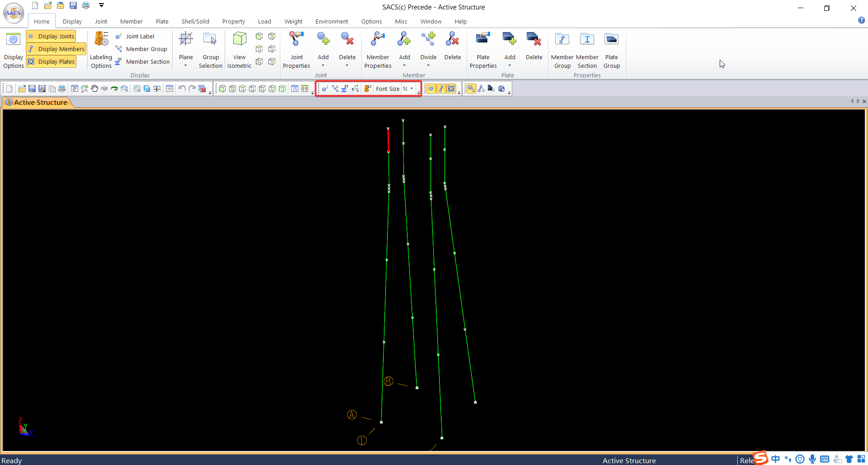
Task: Click the undo arrow in toolbar
Action: (182, 89)
